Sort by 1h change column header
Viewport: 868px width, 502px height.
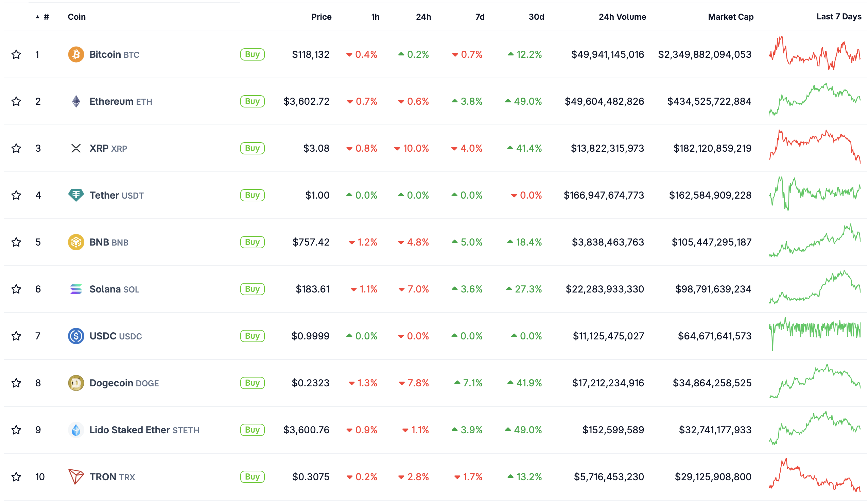click(x=375, y=17)
